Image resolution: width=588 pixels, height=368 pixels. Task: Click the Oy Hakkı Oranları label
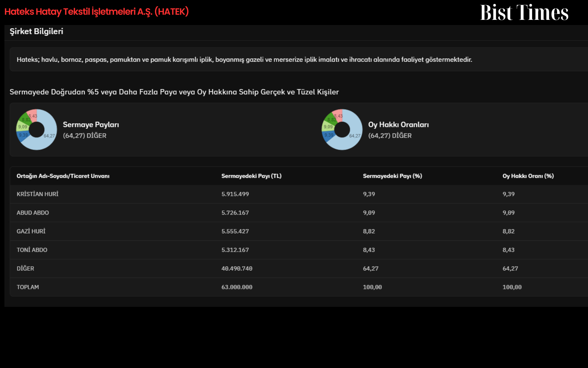pyautogui.click(x=398, y=125)
